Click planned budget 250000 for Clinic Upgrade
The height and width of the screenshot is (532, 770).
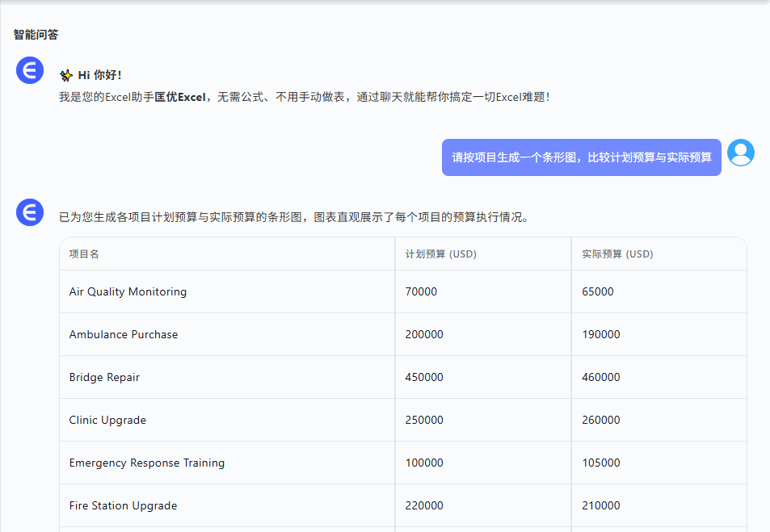point(482,420)
